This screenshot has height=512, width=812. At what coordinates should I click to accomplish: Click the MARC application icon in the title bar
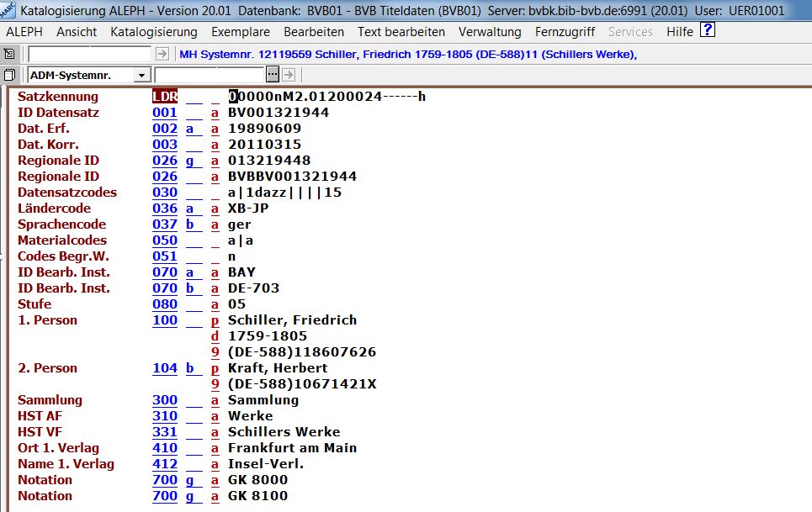[x=8, y=10]
